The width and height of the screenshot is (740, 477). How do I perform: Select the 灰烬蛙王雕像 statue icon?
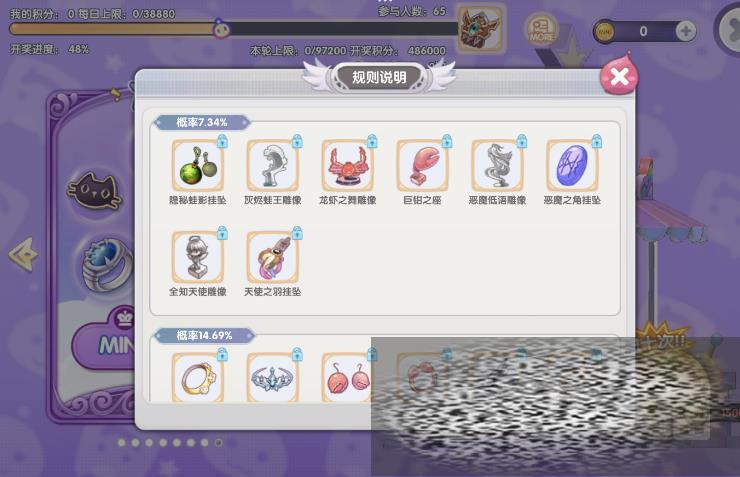coord(273,165)
